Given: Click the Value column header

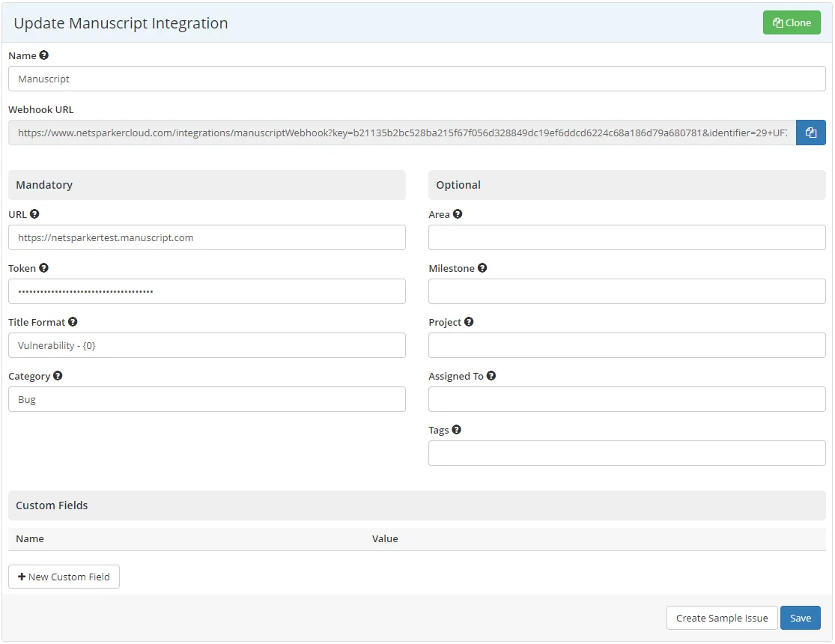Looking at the screenshot, I should click(x=385, y=538).
